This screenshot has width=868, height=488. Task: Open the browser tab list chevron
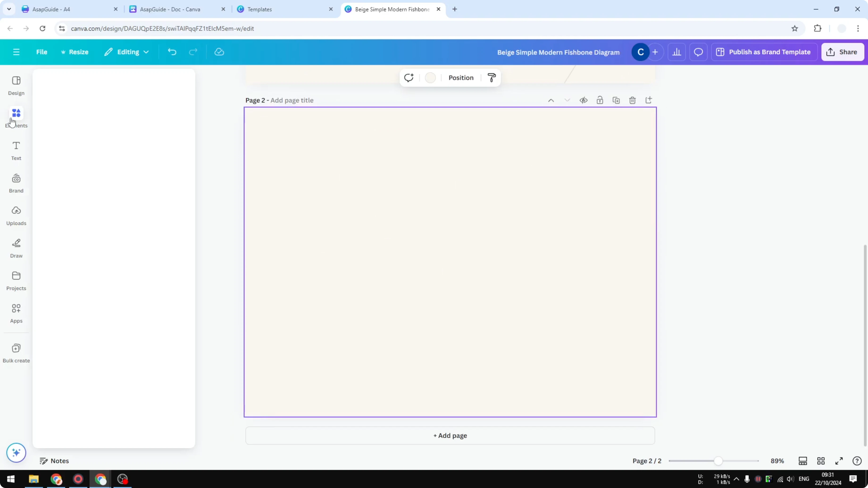click(x=9, y=9)
